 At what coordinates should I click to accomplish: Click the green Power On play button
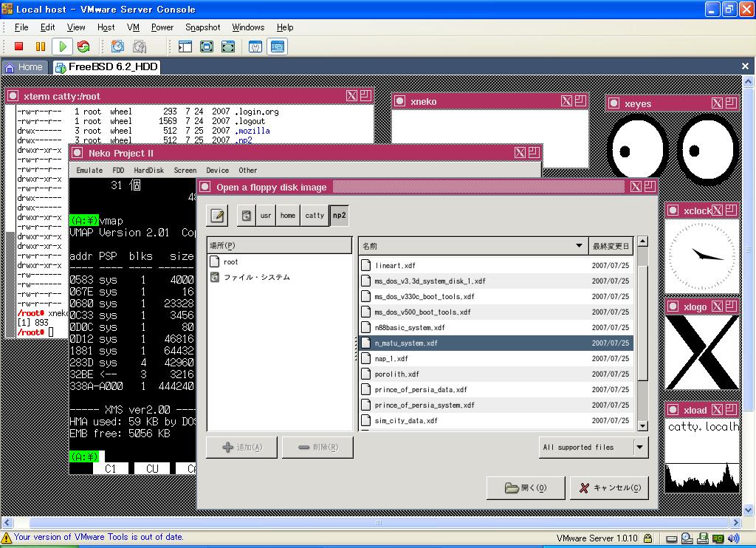click(62, 47)
